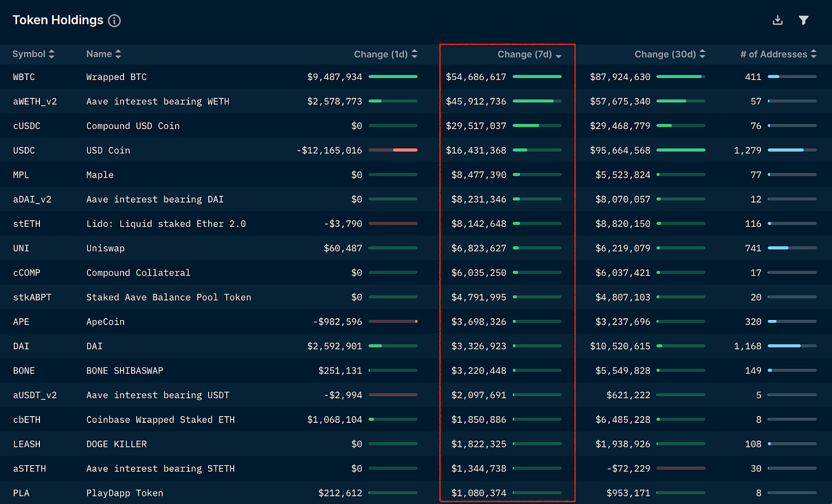
Task: Sort by Change (7d) column
Action: tap(530, 54)
